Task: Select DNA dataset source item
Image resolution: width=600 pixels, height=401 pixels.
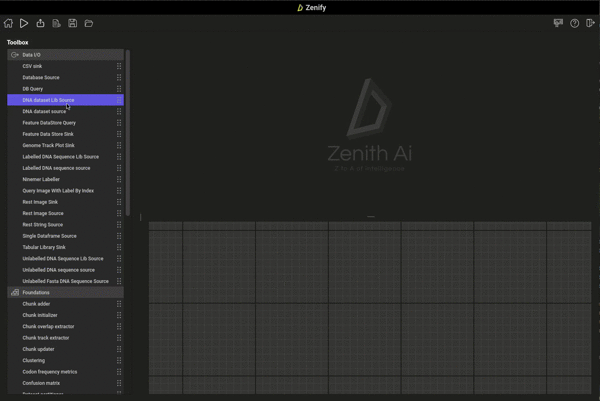Action: (65, 111)
